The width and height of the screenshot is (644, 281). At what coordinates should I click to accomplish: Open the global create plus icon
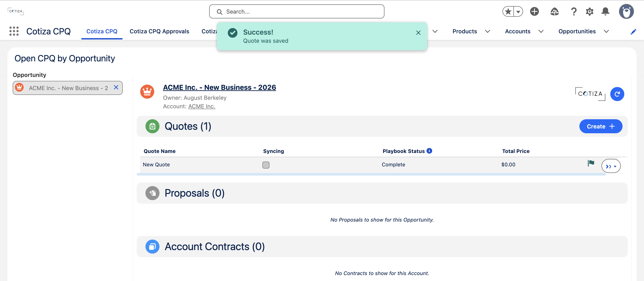[534, 12]
